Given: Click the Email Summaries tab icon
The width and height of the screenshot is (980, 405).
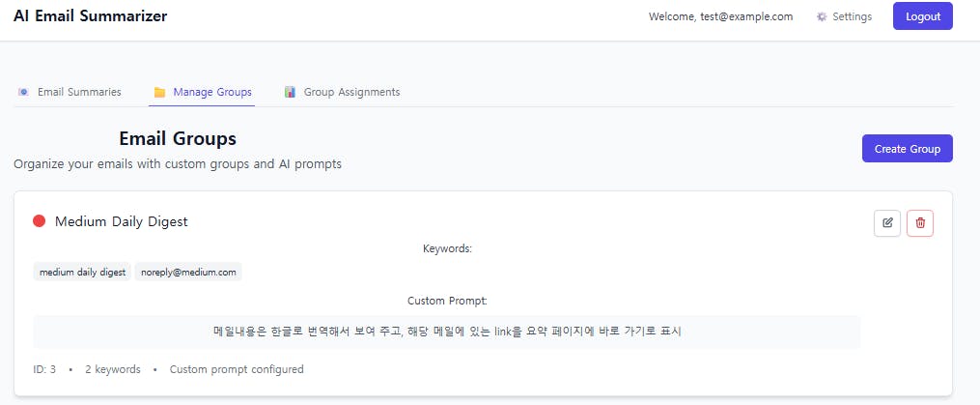Looking at the screenshot, I should point(23,92).
